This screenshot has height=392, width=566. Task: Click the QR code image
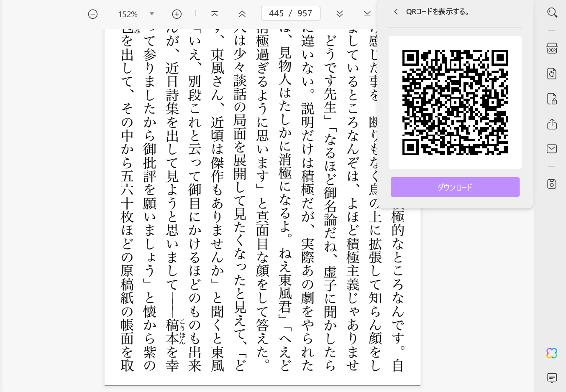pos(455,102)
